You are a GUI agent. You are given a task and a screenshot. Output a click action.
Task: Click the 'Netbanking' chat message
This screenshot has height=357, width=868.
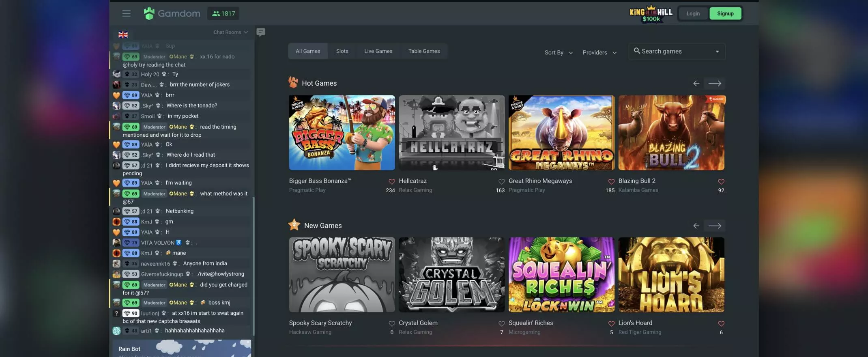tap(180, 211)
